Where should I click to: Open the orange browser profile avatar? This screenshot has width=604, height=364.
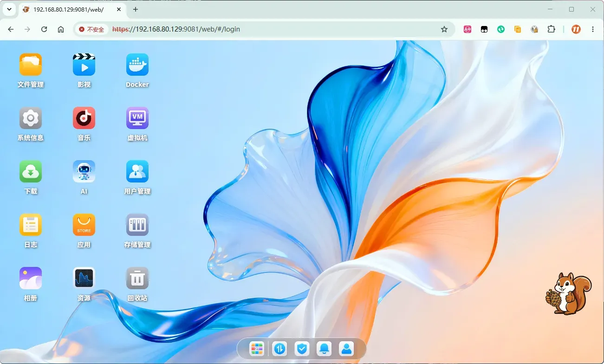(x=576, y=29)
